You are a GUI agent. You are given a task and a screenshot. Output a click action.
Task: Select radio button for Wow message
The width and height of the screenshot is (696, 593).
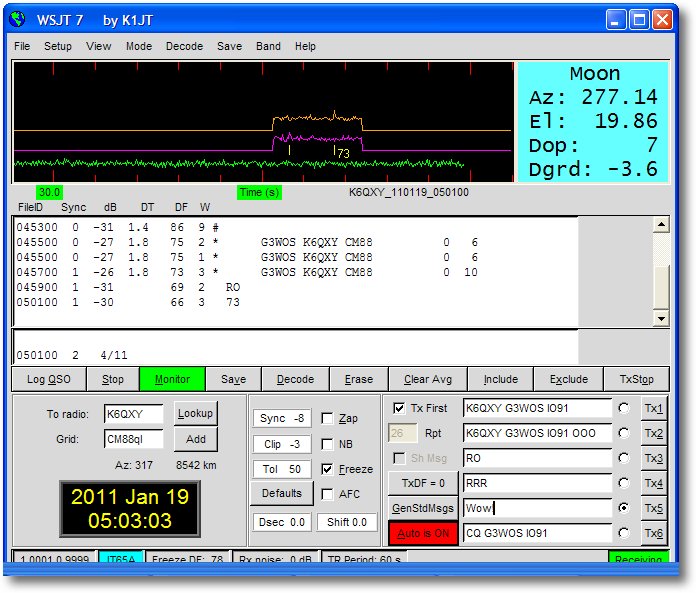[624, 508]
